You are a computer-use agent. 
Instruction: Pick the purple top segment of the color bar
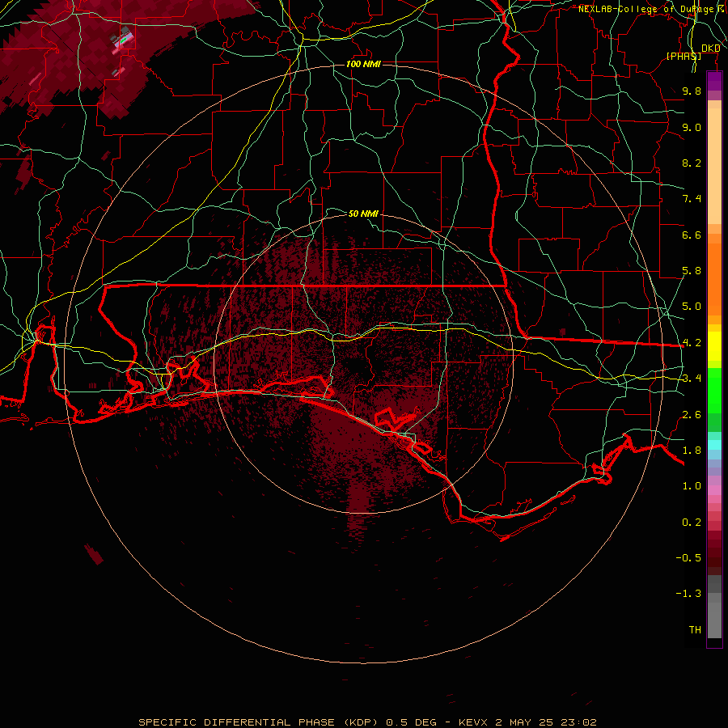[714, 81]
